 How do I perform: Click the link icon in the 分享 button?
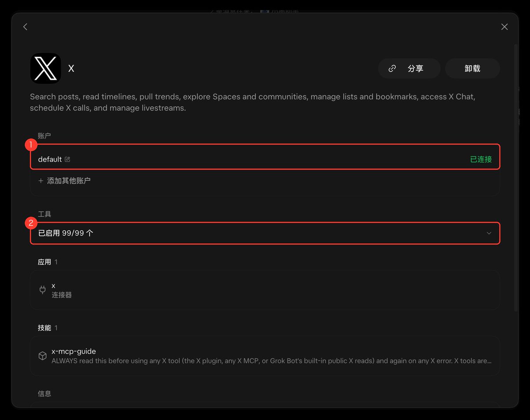[x=392, y=68]
